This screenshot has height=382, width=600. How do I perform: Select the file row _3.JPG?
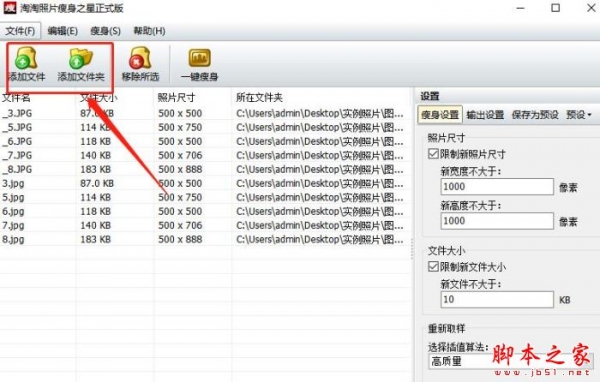click(205, 113)
